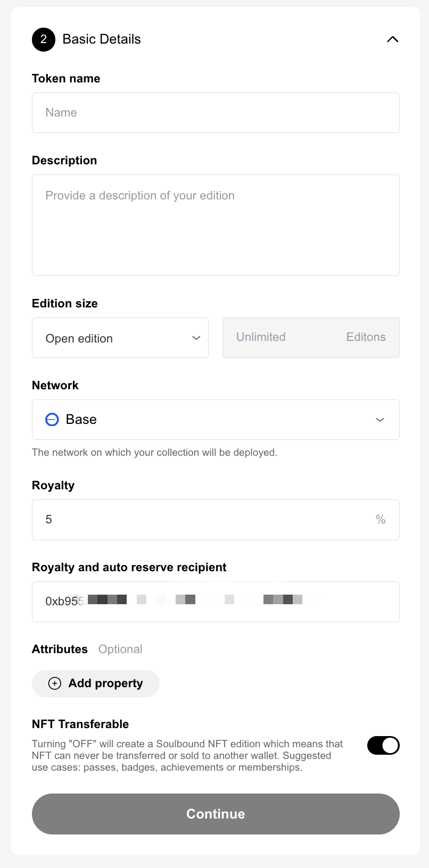
Task: Click the Unlimited Editions field
Action: [x=311, y=338]
